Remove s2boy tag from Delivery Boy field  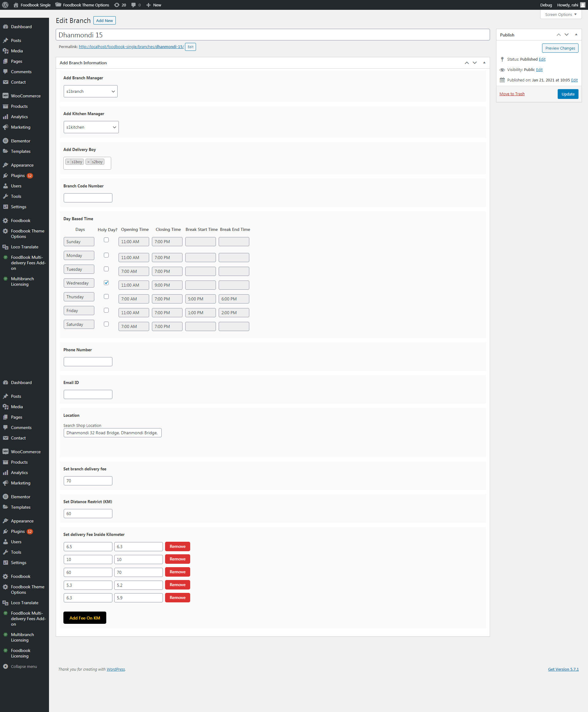click(x=89, y=162)
